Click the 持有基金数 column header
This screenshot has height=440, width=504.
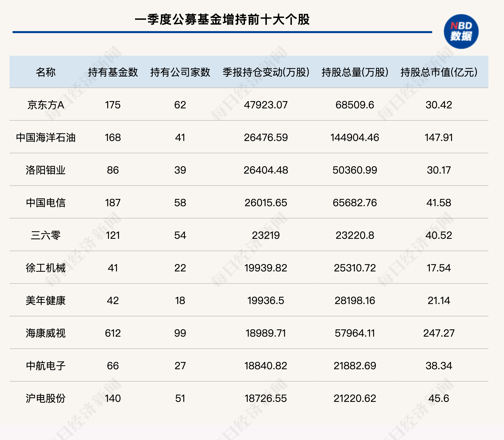pyautogui.click(x=113, y=72)
